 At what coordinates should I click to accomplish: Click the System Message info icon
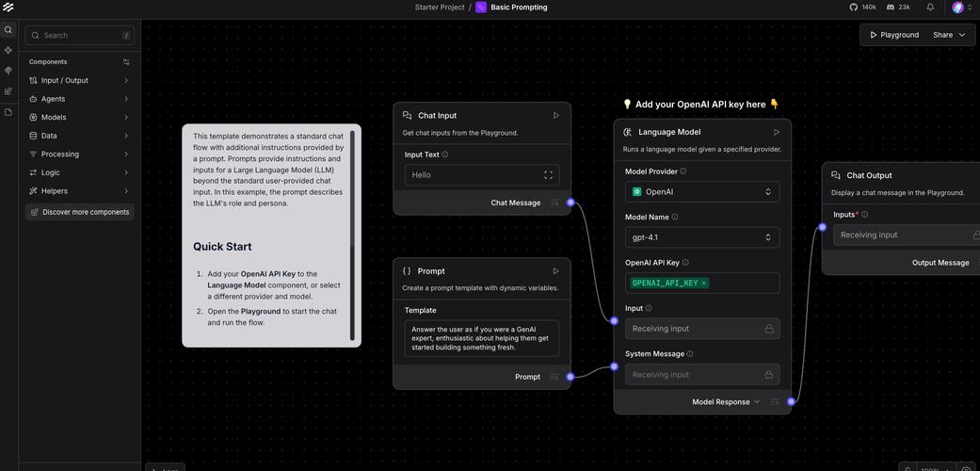point(690,353)
